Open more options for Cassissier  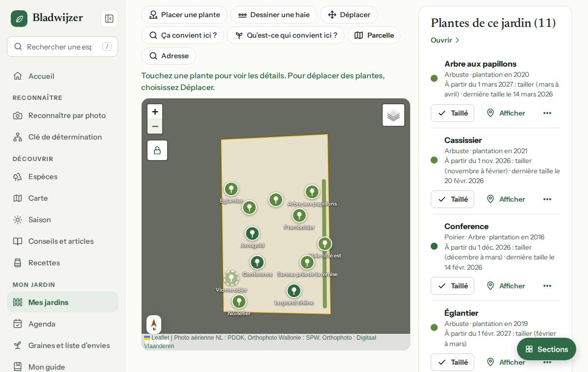(x=547, y=199)
